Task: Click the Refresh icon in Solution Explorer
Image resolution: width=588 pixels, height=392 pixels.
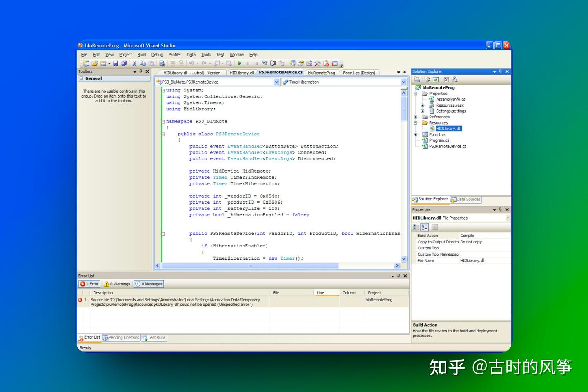Action: [436, 80]
